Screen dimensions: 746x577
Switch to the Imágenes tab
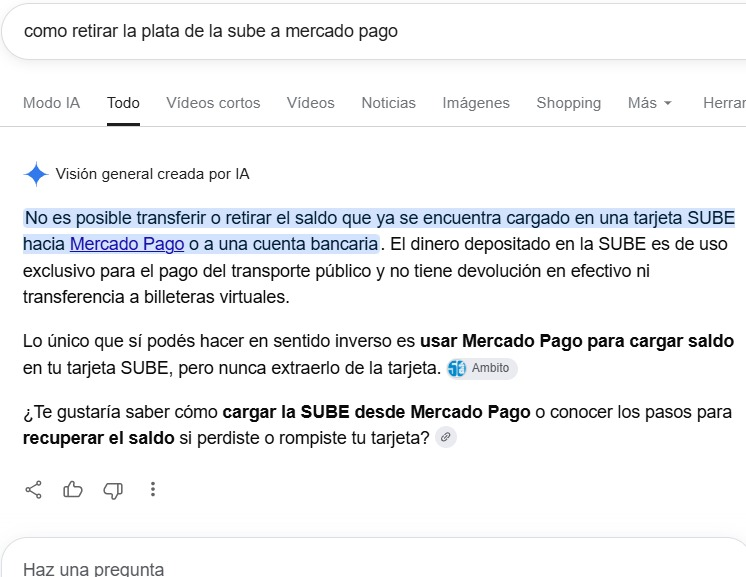pos(476,103)
